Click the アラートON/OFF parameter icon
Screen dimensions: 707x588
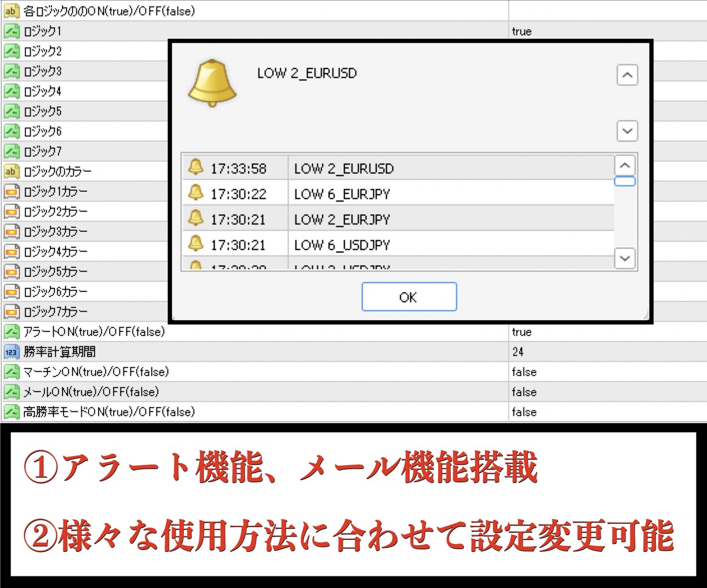(12, 332)
